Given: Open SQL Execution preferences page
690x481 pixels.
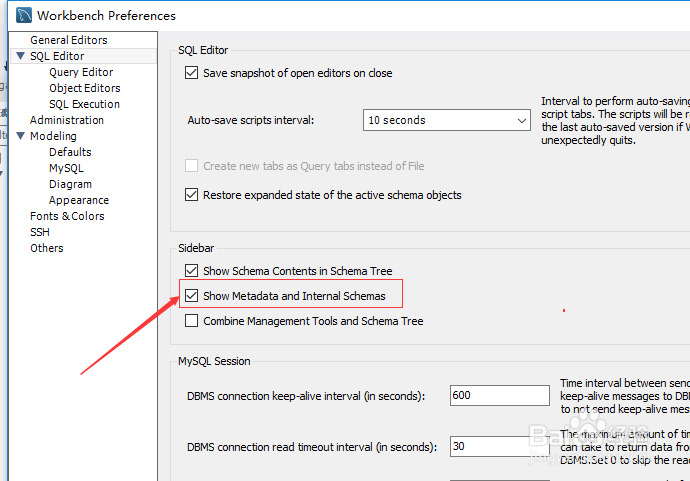Looking at the screenshot, I should coord(84,104).
